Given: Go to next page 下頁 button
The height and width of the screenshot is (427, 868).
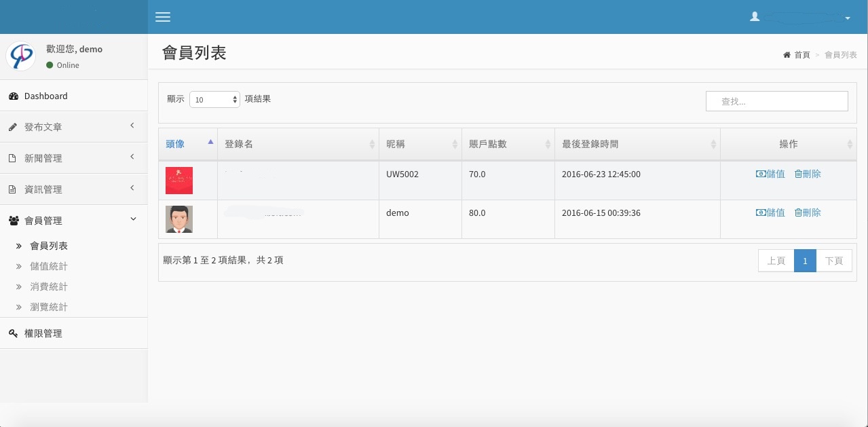Looking at the screenshot, I should click(834, 261).
